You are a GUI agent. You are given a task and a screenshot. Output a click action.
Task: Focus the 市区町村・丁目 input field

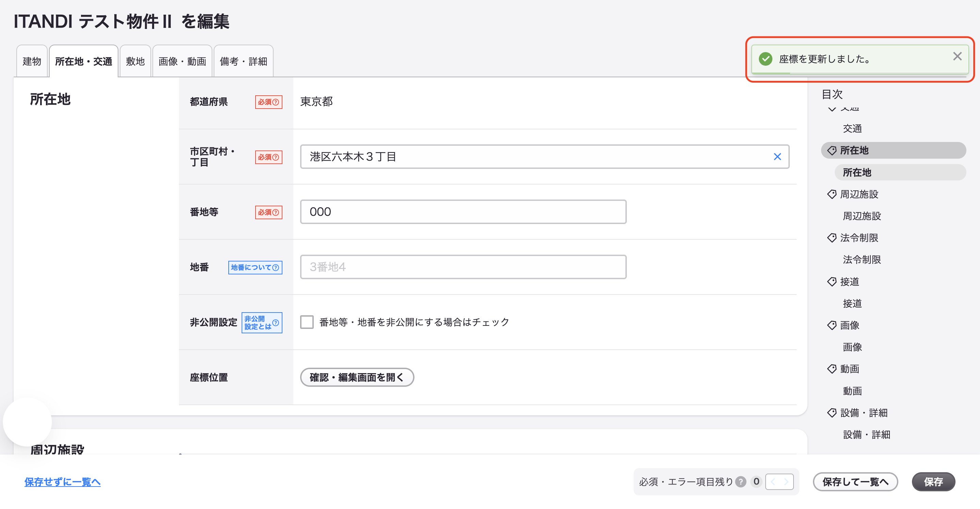[x=544, y=157]
